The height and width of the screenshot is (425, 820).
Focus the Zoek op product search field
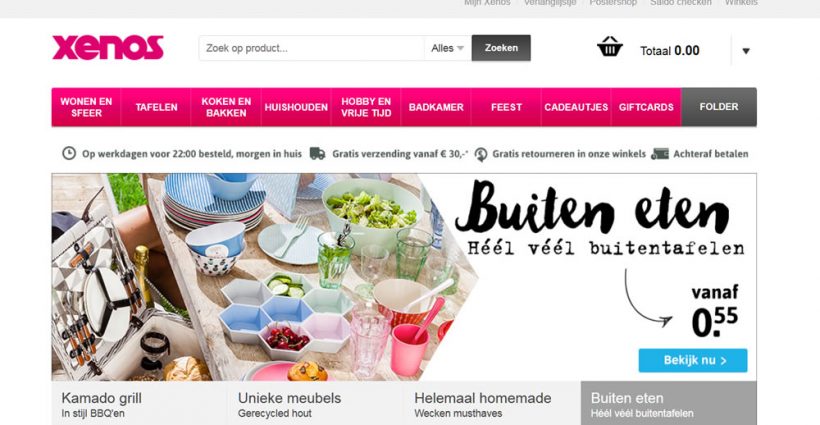tap(312, 48)
